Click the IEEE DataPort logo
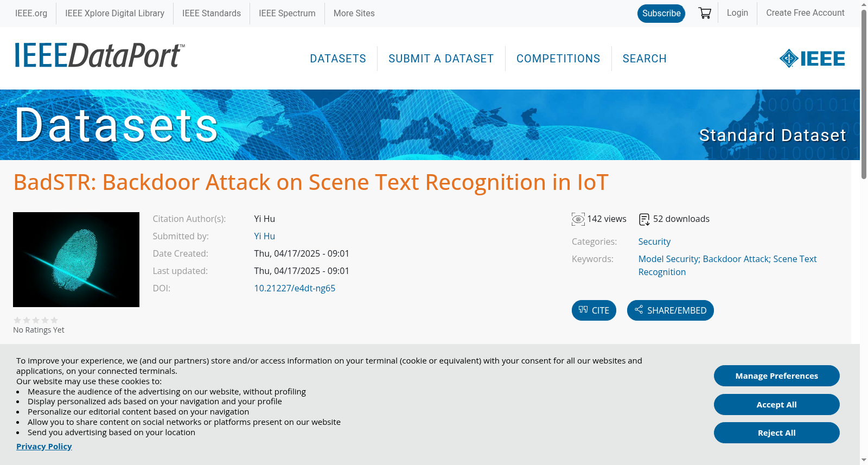The height and width of the screenshot is (465, 868). pos(99,55)
